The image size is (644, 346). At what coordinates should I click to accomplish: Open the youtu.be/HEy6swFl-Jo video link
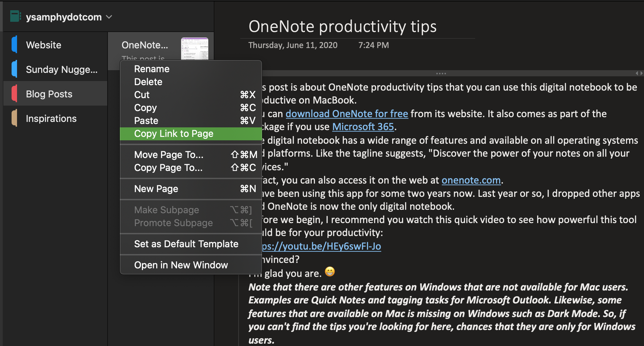click(321, 246)
